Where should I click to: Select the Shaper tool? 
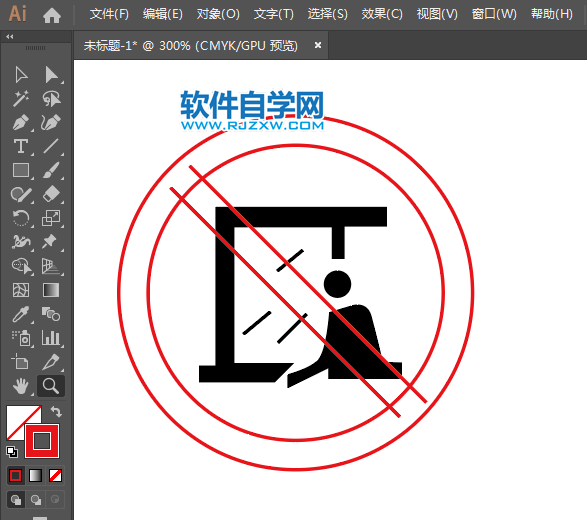click(x=21, y=194)
